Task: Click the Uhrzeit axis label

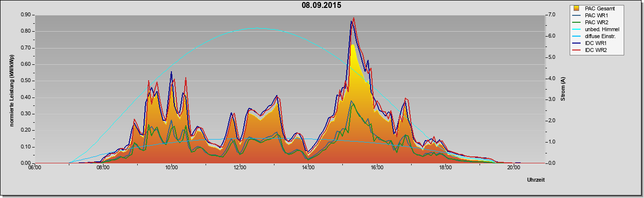Action: (536, 180)
